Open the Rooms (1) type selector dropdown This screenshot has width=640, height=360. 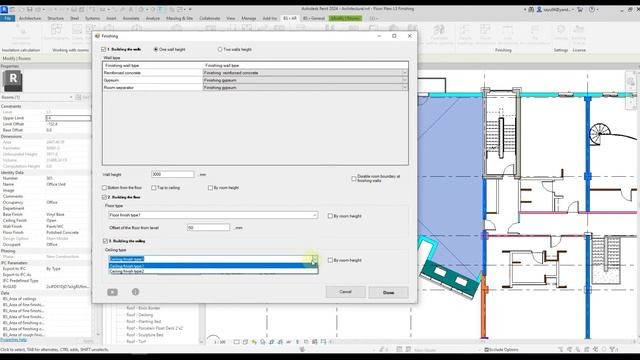click(71, 98)
